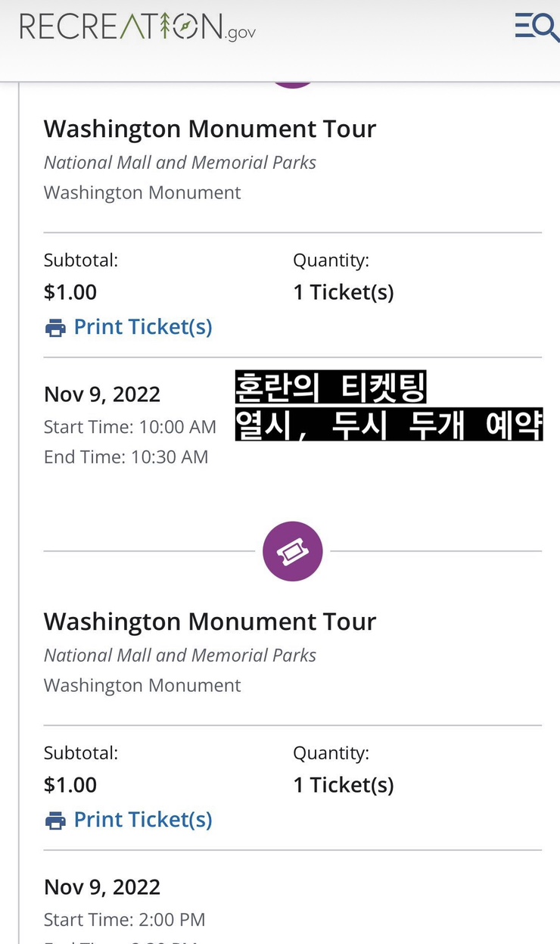The height and width of the screenshot is (944, 560).
Task: Click the End Time: 10:30 AM line
Action: (126, 457)
